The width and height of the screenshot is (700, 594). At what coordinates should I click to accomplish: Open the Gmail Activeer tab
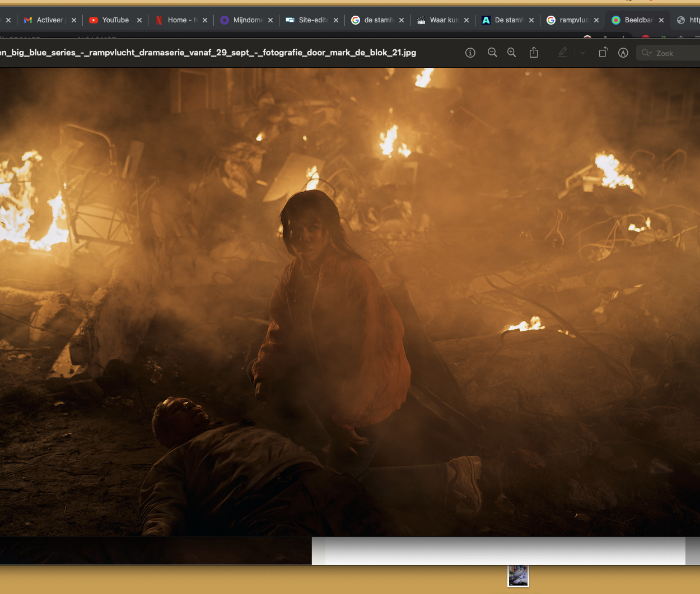(x=49, y=20)
